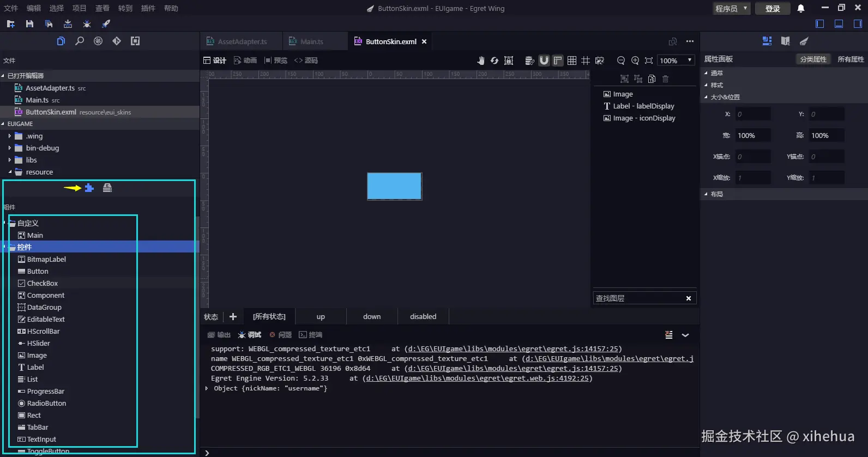Screen dimensions: 868x457
Task: Click the Egret wing feather icon
Action: (804, 41)
